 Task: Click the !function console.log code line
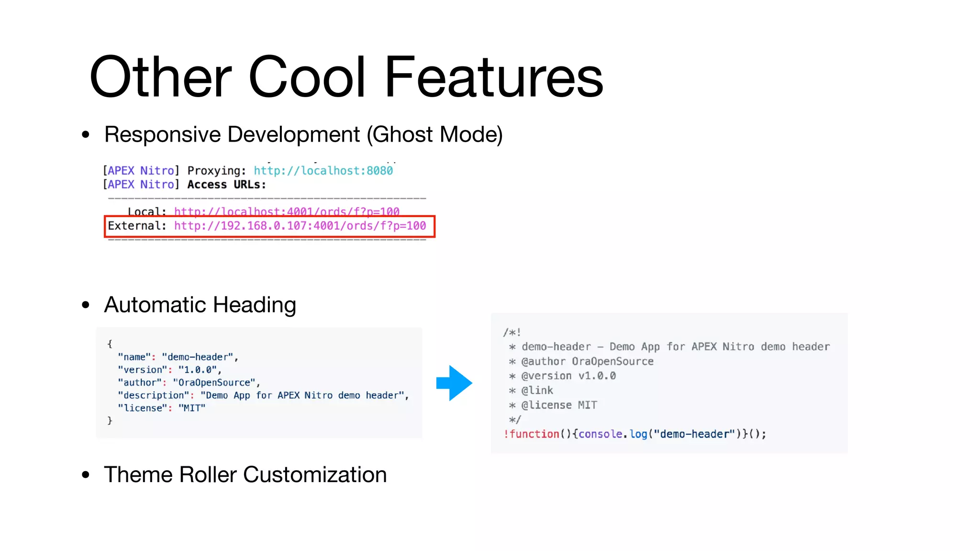point(635,434)
